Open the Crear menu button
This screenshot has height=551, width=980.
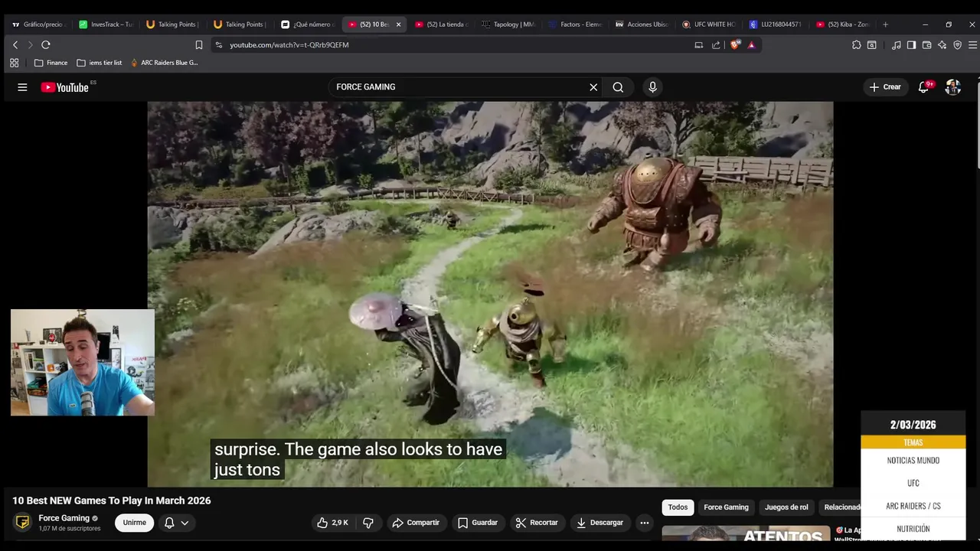click(x=885, y=87)
